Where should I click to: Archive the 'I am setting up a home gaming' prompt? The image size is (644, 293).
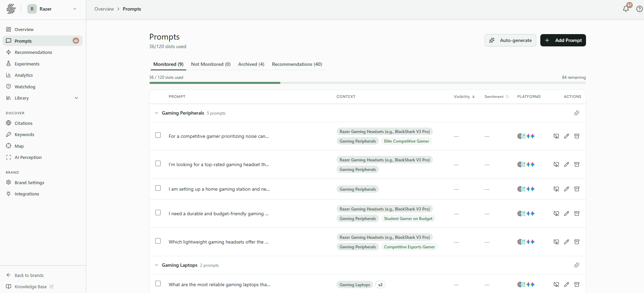(576, 189)
